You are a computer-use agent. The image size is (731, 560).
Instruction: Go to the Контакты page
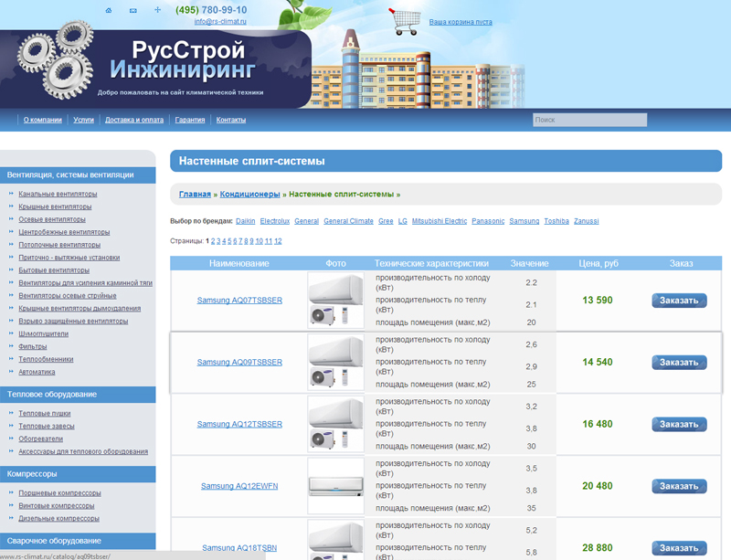coord(231,120)
